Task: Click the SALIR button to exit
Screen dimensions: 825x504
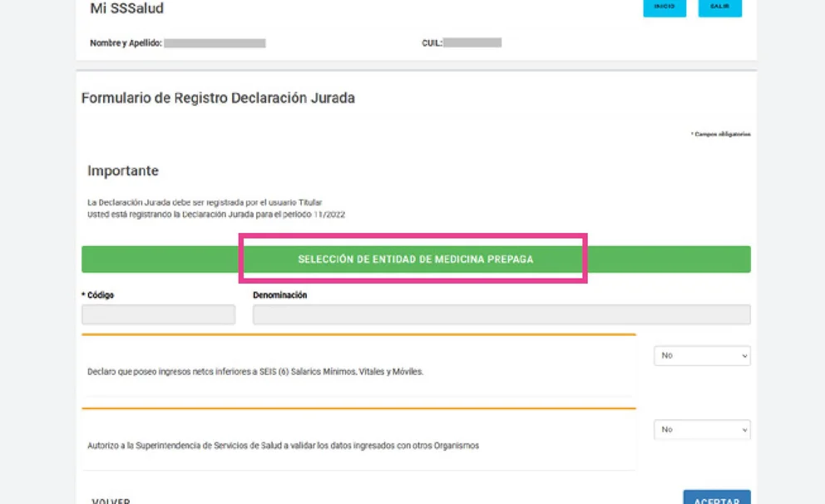Action: point(719,8)
